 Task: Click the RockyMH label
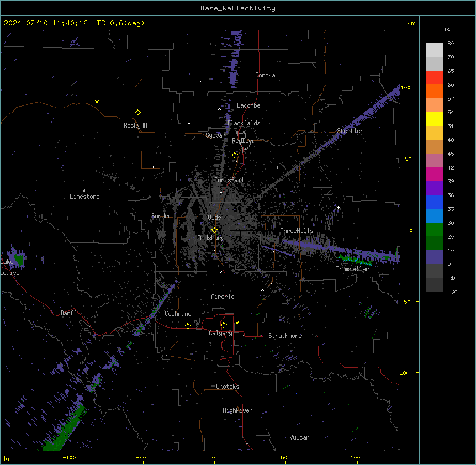135,125
